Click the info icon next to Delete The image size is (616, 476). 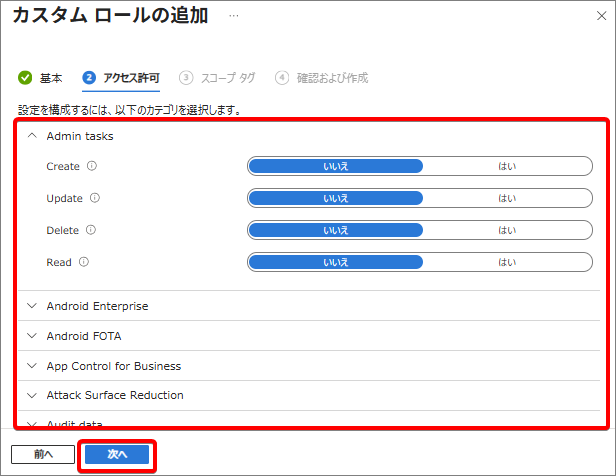pos(91,230)
